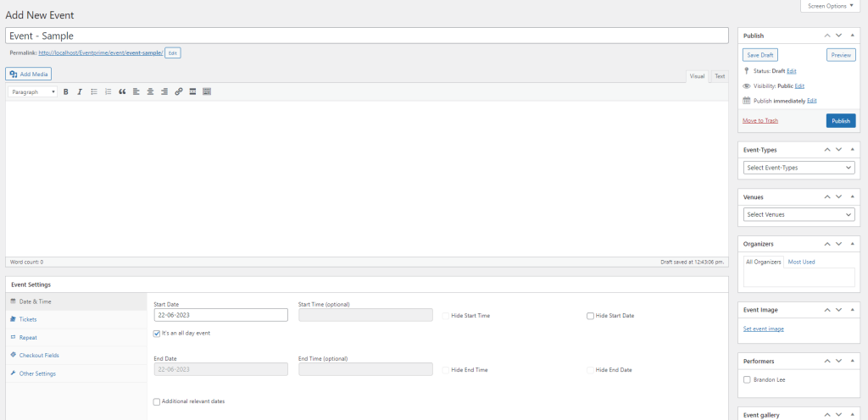Click the Move to Trash link

tap(759, 121)
